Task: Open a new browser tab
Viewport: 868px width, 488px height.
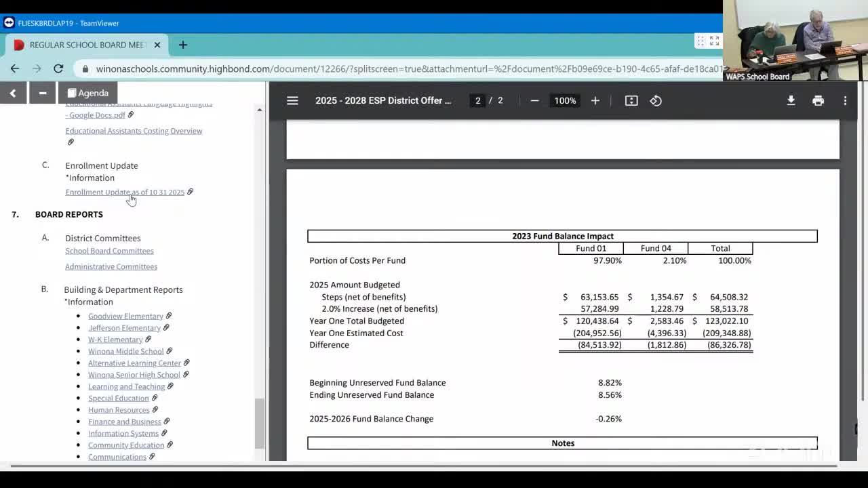Action: point(182,45)
